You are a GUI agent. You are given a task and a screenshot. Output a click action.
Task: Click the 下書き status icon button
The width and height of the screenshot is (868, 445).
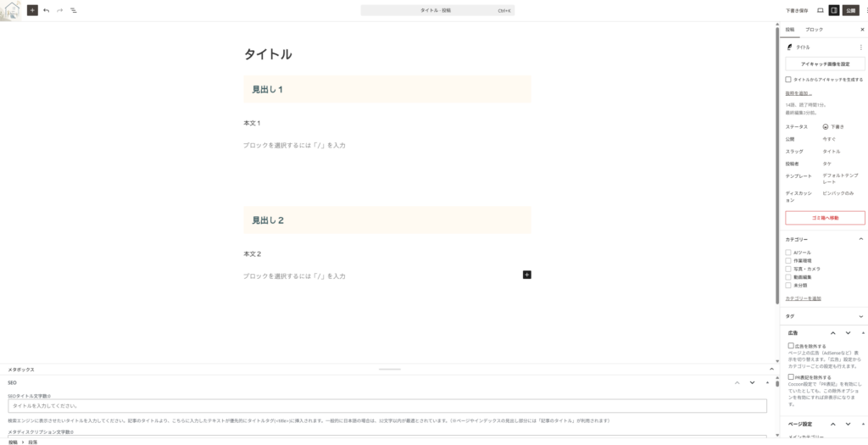coord(833,127)
